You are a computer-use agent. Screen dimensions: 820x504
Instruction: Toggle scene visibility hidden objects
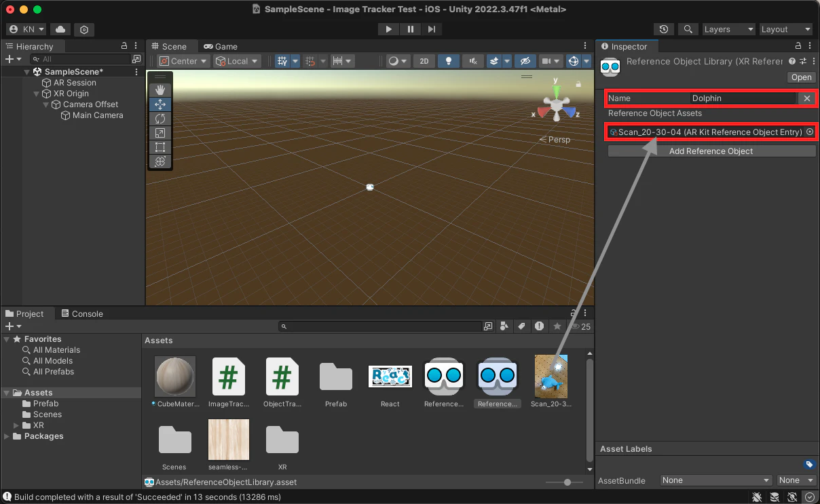(524, 61)
